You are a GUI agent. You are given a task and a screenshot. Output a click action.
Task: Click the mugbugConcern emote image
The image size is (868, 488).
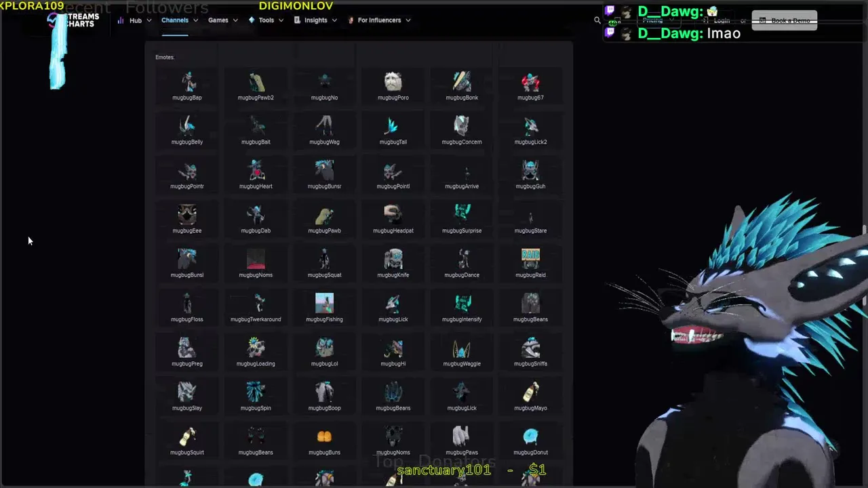462,126
